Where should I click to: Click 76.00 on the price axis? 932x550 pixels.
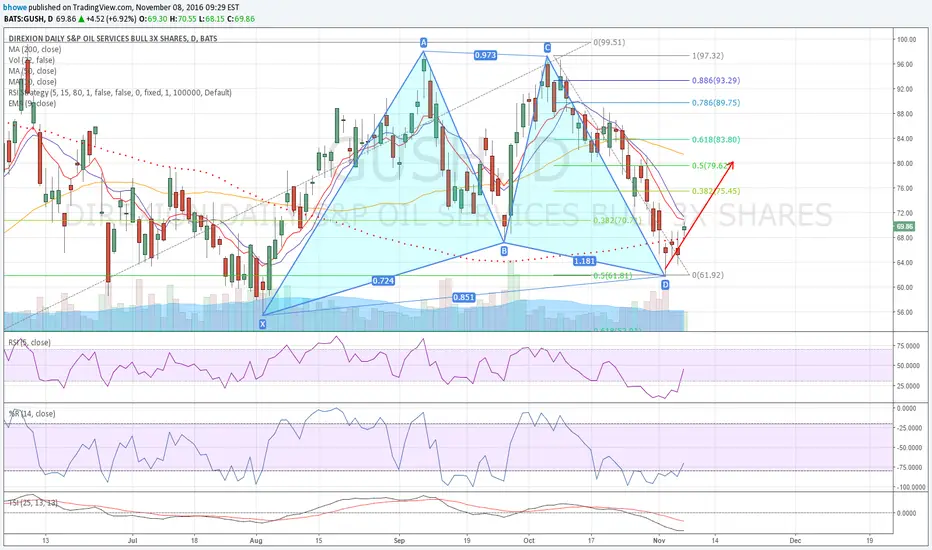(x=905, y=188)
